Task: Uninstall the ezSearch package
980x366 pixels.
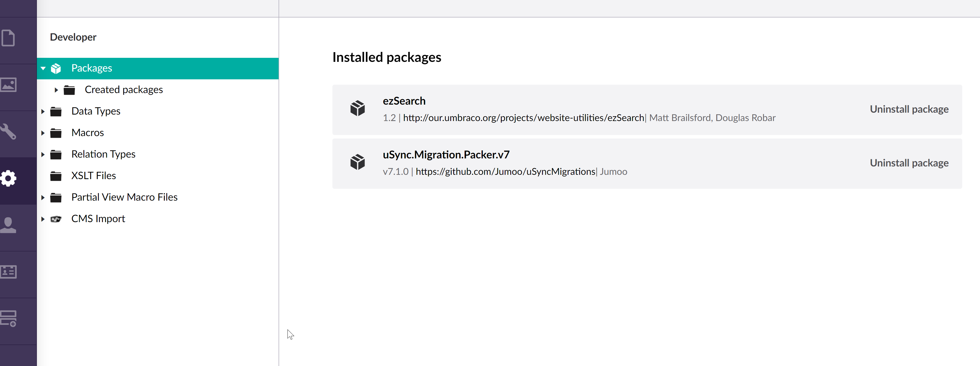Action: [909, 109]
